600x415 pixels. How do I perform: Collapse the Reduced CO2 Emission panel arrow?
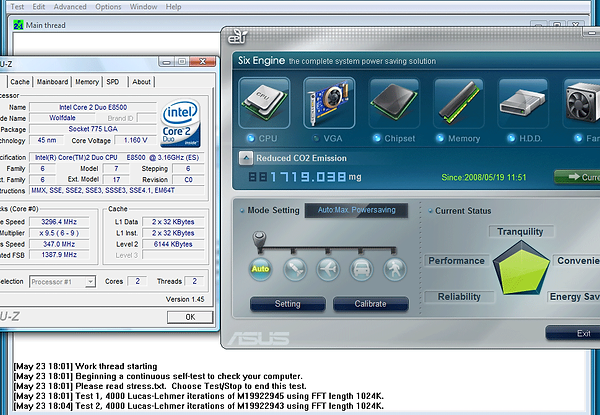pos(246,158)
